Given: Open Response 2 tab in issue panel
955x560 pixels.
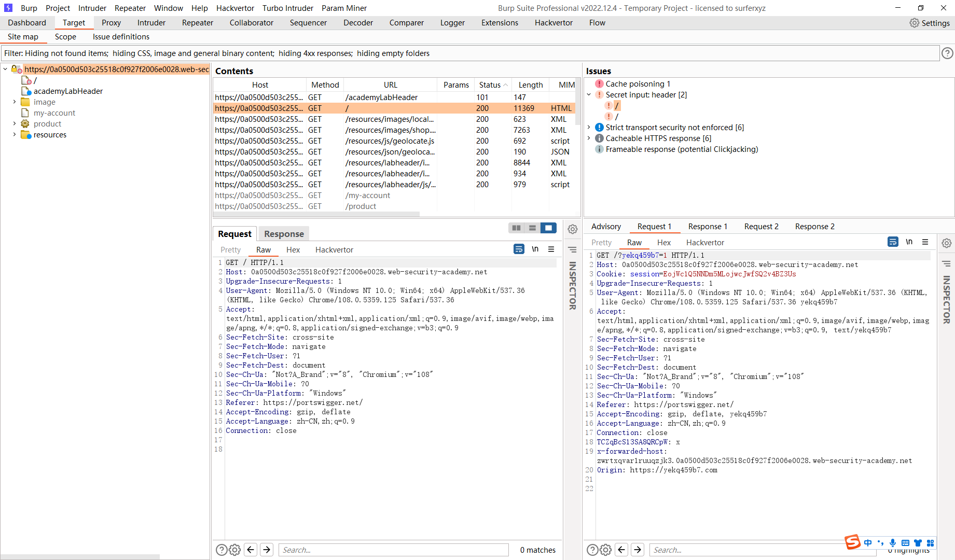Looking at the screenshot, I should point(814,227).
